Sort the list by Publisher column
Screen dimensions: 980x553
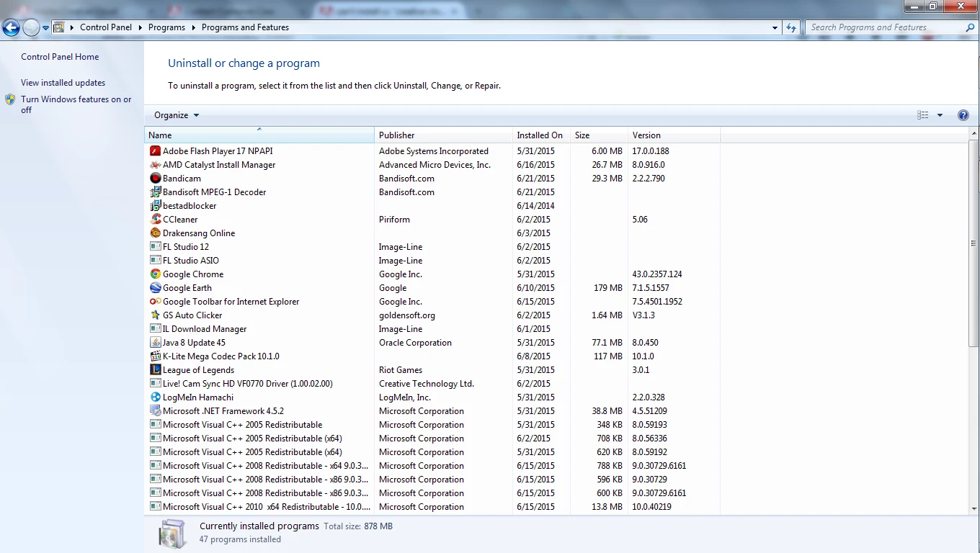pos(443,135)
